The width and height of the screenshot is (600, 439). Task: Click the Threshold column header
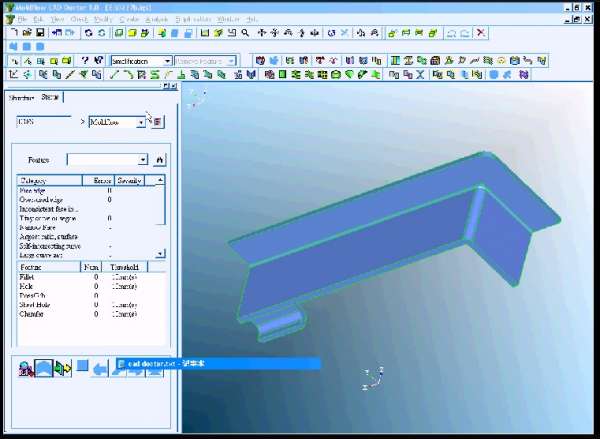point(124,267)
